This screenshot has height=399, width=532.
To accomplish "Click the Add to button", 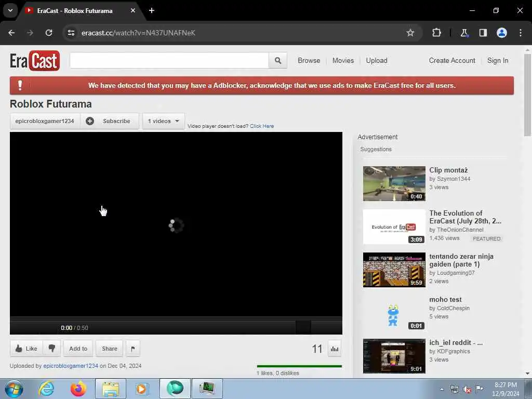I will (78, 349).
